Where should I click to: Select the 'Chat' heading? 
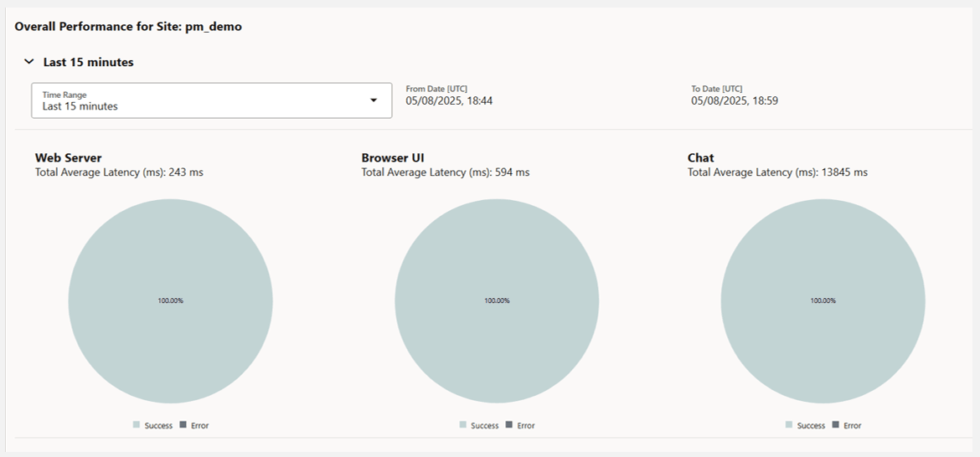point(700,158)
